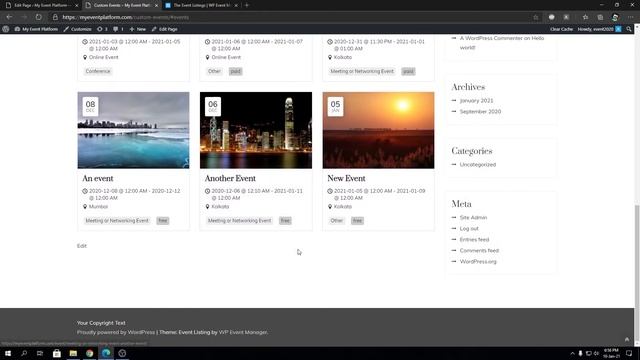The height and width of the screenshot is (360, 640).
Task: Go back with the browser back arrow
Action: (9, 17)
